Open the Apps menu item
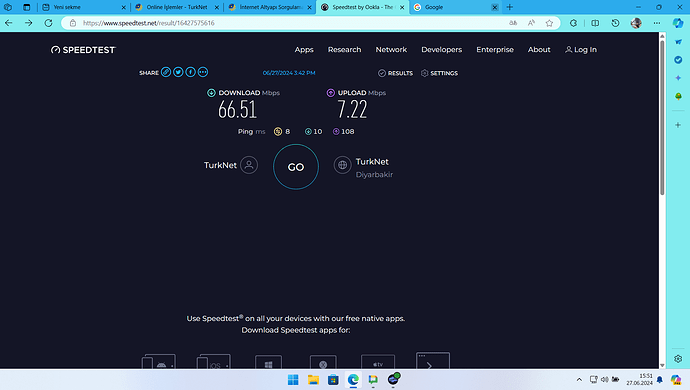 click(x=304, y=50)
